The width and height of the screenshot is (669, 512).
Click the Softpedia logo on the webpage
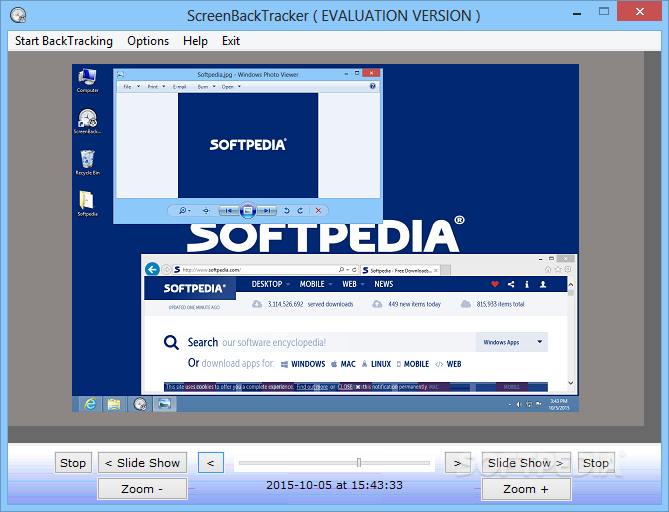pos(194,288)
